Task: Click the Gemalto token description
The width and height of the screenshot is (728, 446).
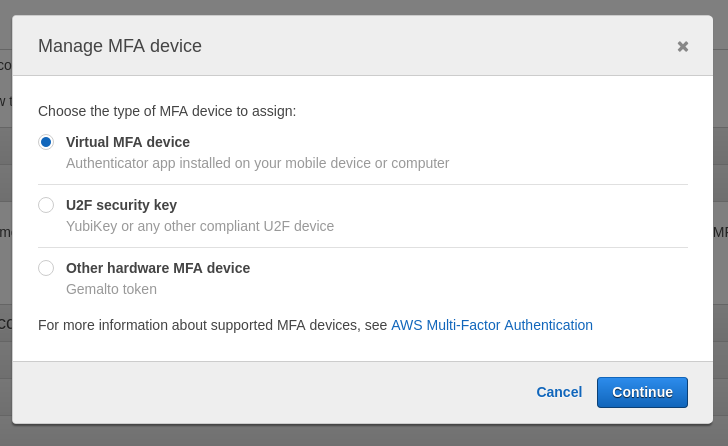Action: point(111,289)
